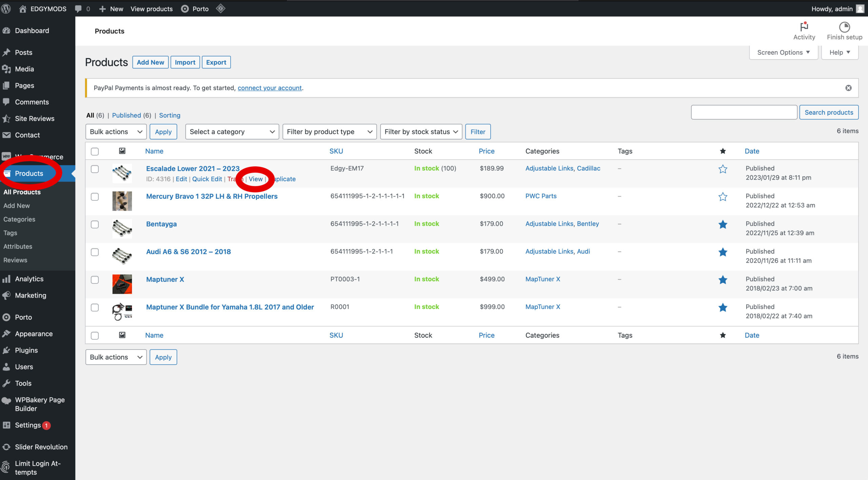Click the EDGYMODS home icon
The height and width of the screenshot is (480, 868).
click(23, 9)
